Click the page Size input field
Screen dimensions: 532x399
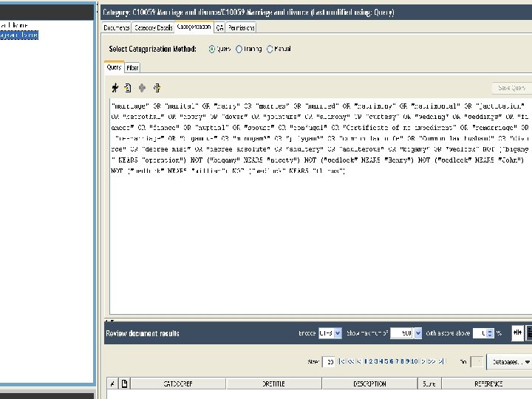(x=329, y=362)
